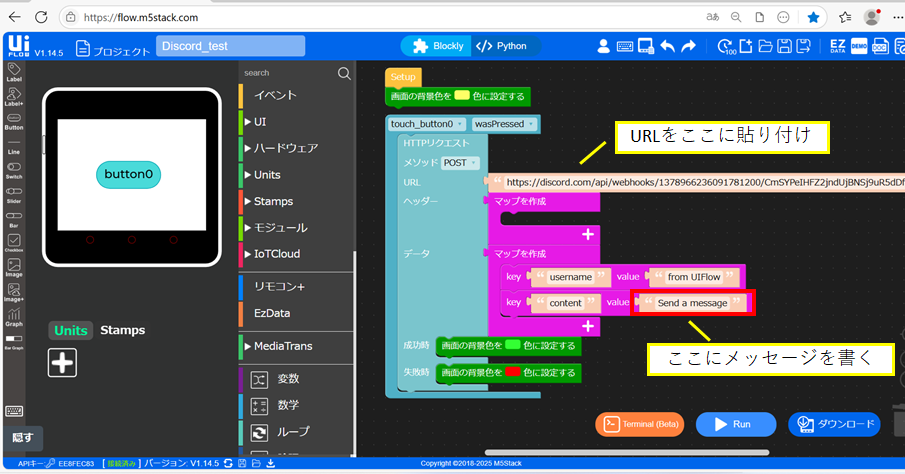Click the Discord_test project name field
The width and height of the screenshot is (905, 474).
[230, 46]
